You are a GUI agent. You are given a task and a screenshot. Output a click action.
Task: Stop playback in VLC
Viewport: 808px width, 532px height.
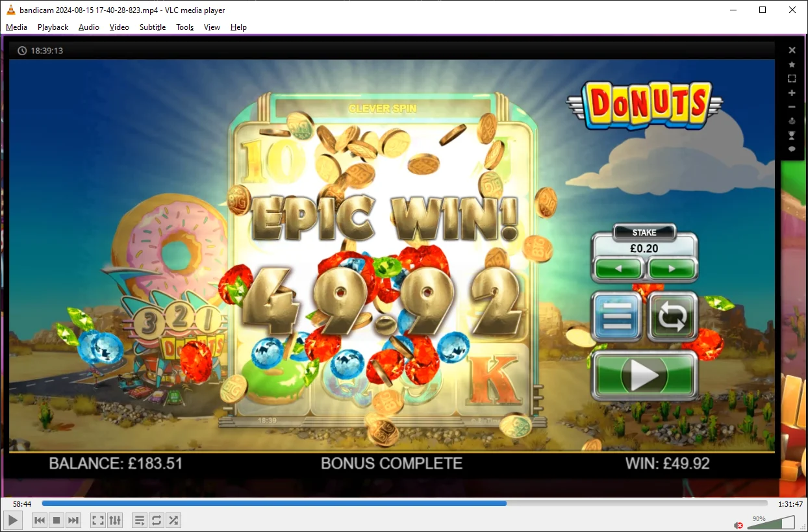[x=57, y=520]
